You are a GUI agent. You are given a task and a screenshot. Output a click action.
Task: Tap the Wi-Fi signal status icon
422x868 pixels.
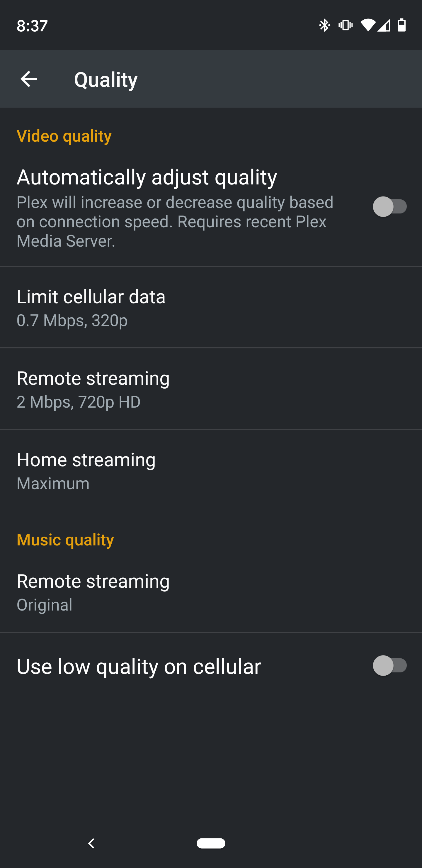pos(368,25)
